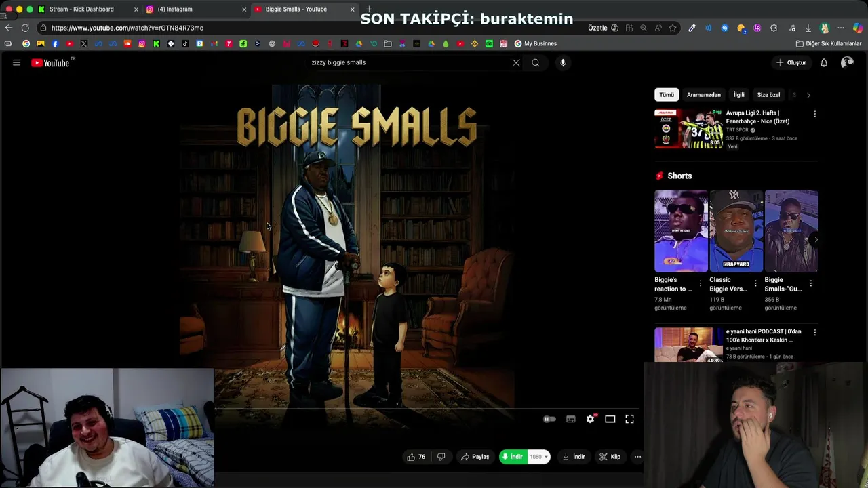Open options for Fenerbahçe - Nice video
868x488 pixels.
tap(815, 114)
